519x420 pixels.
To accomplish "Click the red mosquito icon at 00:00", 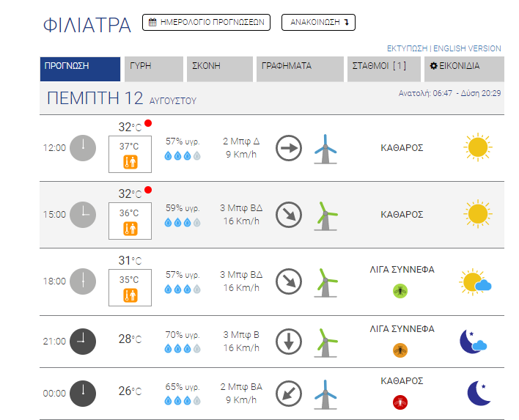I will pyautogui.click(x=400, y=402).
